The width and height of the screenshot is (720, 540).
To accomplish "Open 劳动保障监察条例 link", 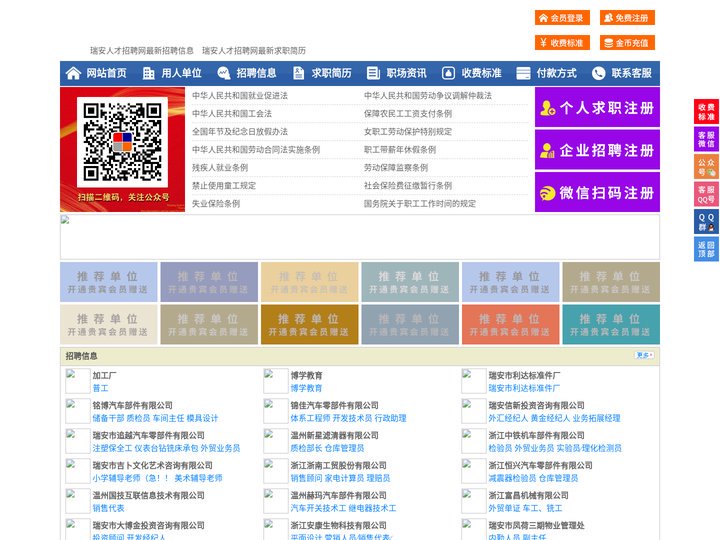I will tap(396, 168).
